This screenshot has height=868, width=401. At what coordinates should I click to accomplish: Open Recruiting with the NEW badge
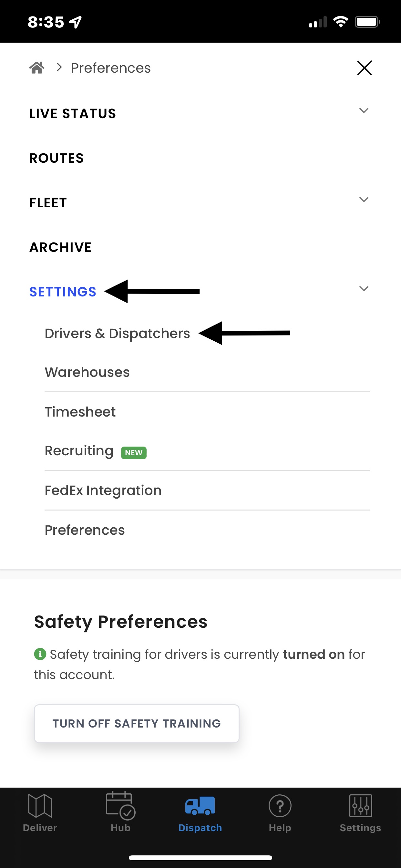pos(96,451)
